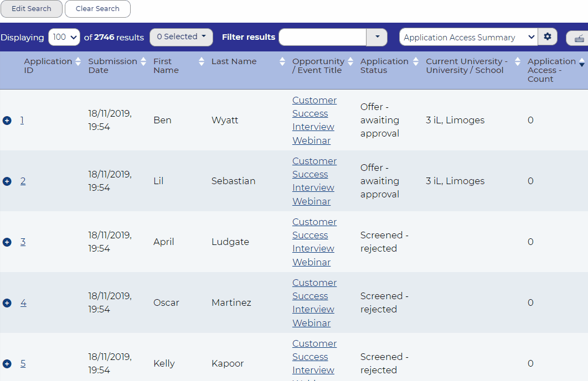
Task: Sort by Application Access Count column
Action: [581, 62]
